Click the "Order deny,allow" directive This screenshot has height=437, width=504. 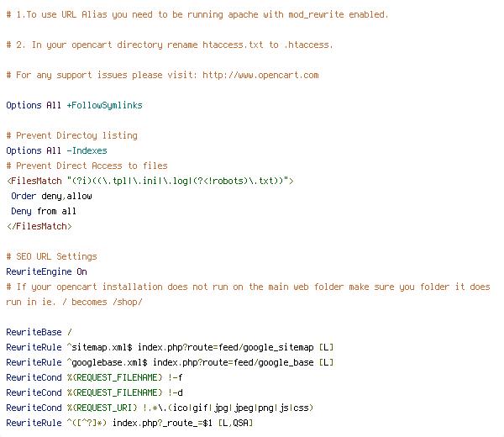(51, 196)
